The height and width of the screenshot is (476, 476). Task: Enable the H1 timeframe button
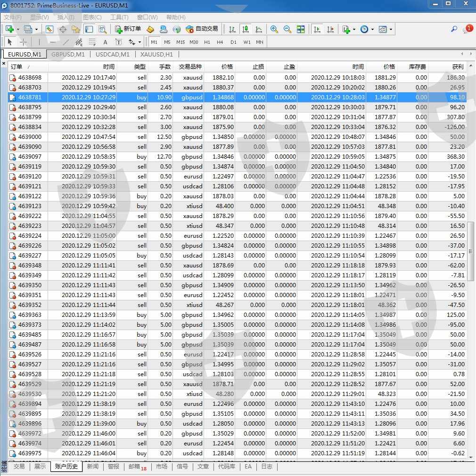point(207,42)
